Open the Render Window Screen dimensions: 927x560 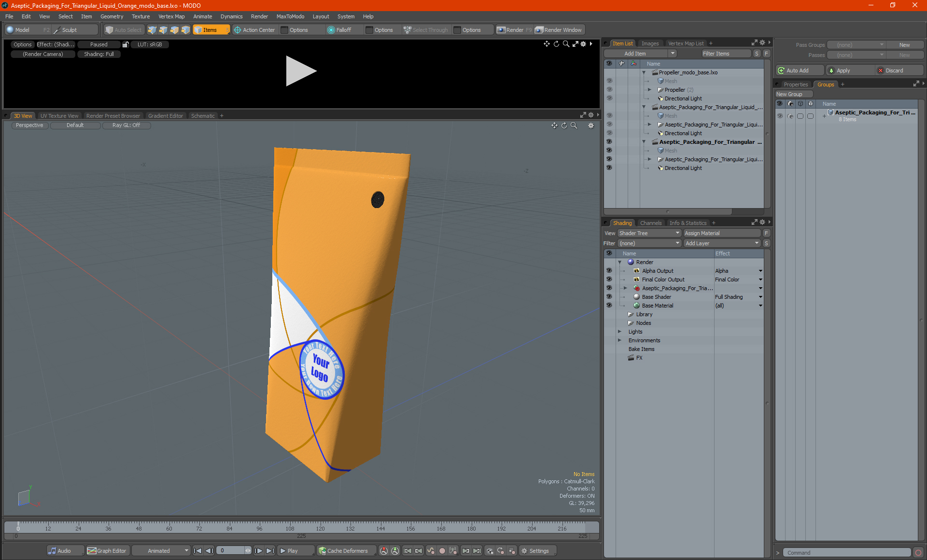559,30
